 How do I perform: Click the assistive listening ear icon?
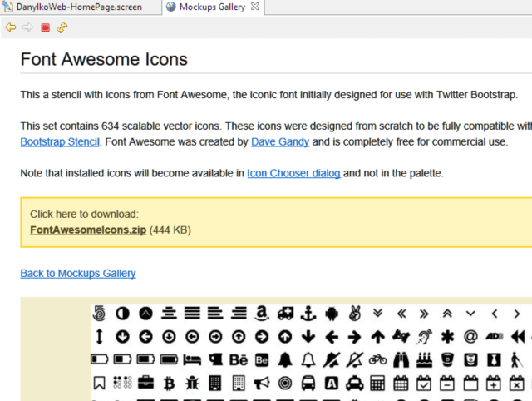point(425,336)
